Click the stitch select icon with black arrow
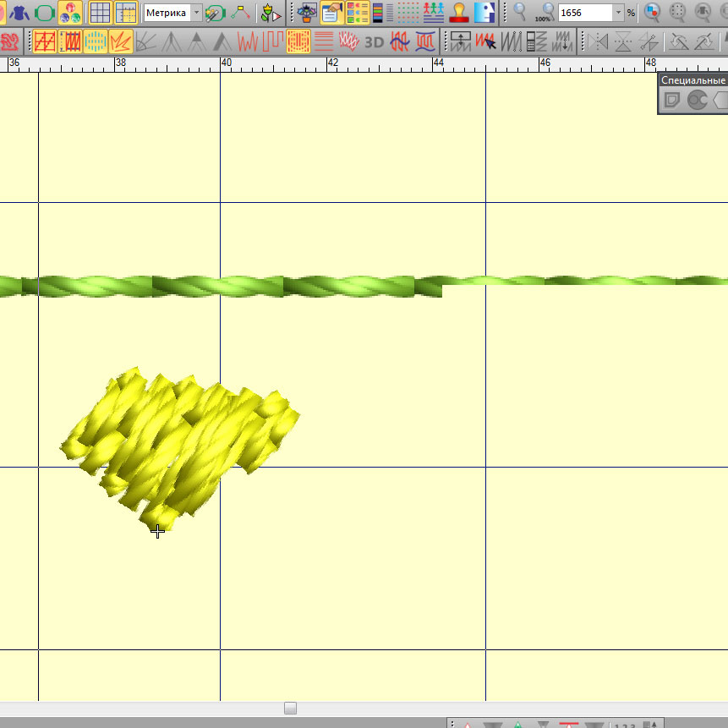The width and height of the screenshot is (728, 728). tap(485, 41)
